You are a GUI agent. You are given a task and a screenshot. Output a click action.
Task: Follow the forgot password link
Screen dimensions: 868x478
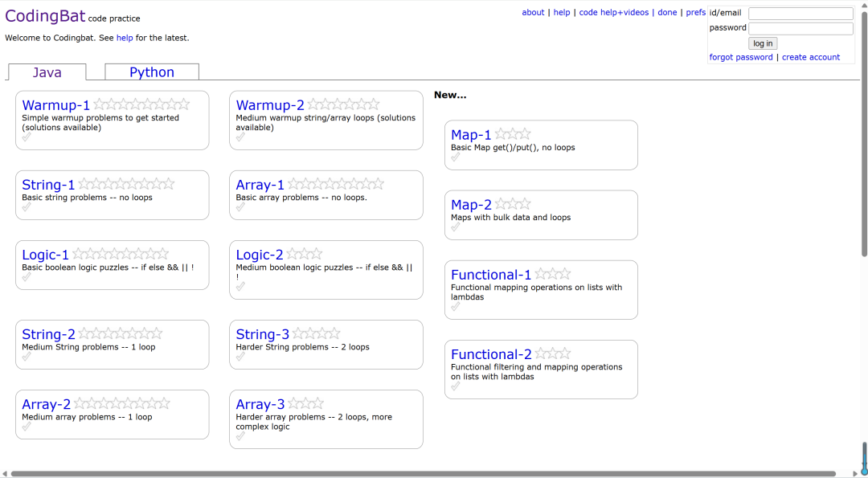coord(741,57)
